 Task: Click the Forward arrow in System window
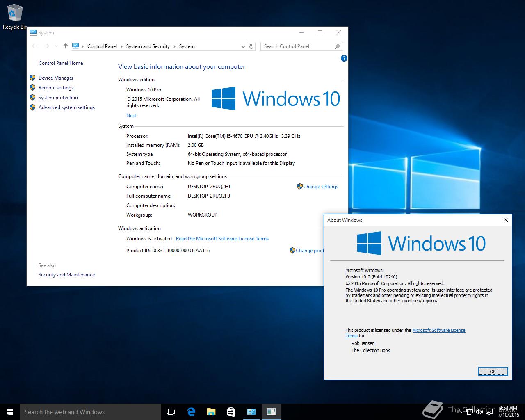tap(46, 46)
